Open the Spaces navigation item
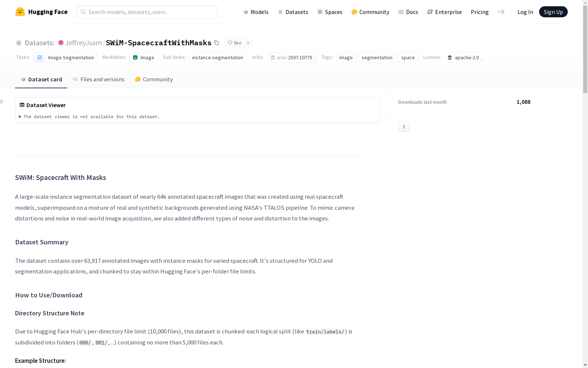 click(330, 12)
